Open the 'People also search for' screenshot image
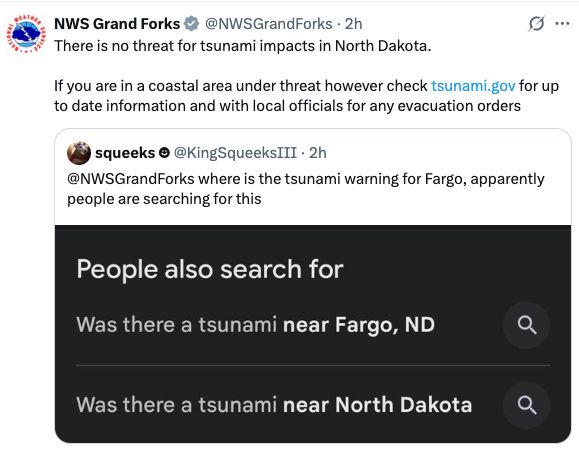Screen dimensions: 579x449 pyautogui.click(x=313, y=334)
